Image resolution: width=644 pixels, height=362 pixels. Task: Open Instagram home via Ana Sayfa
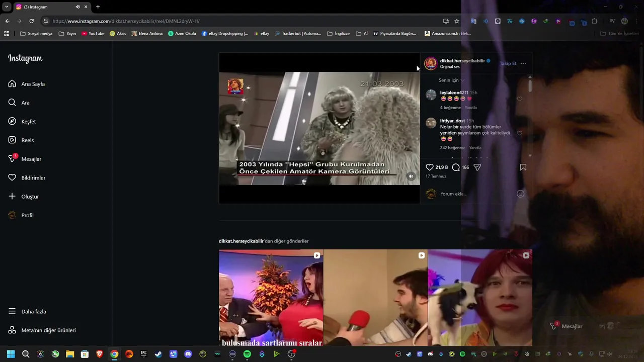point(27,84)
